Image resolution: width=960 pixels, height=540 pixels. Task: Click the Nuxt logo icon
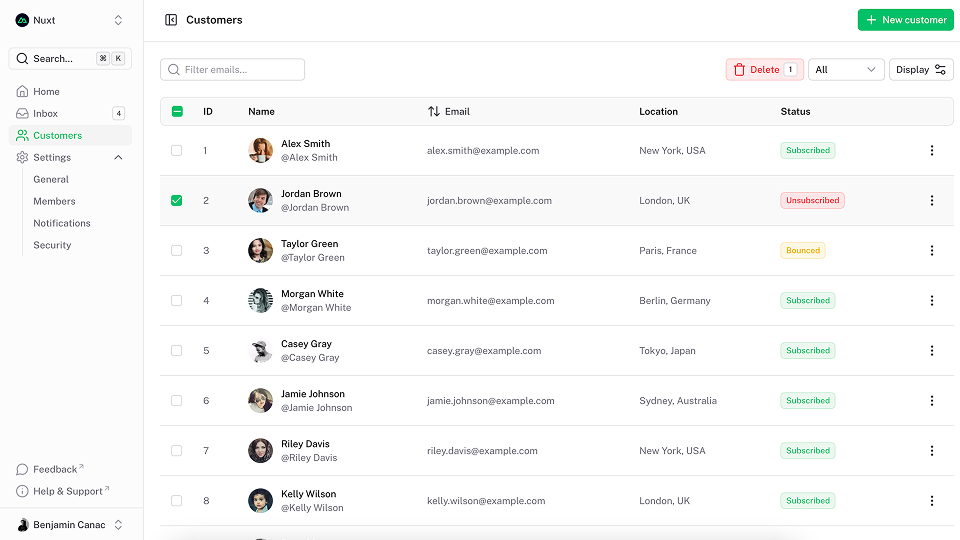point(22,20)
